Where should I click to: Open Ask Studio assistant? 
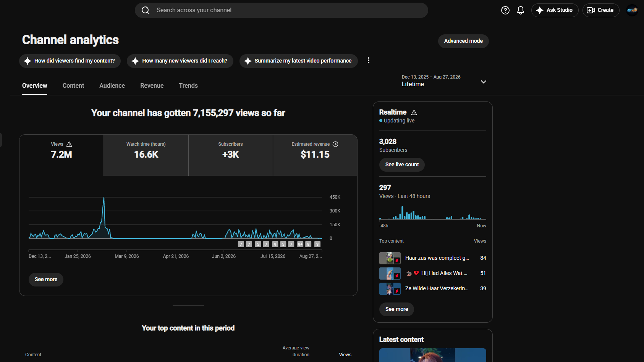(x=555, y=10)
